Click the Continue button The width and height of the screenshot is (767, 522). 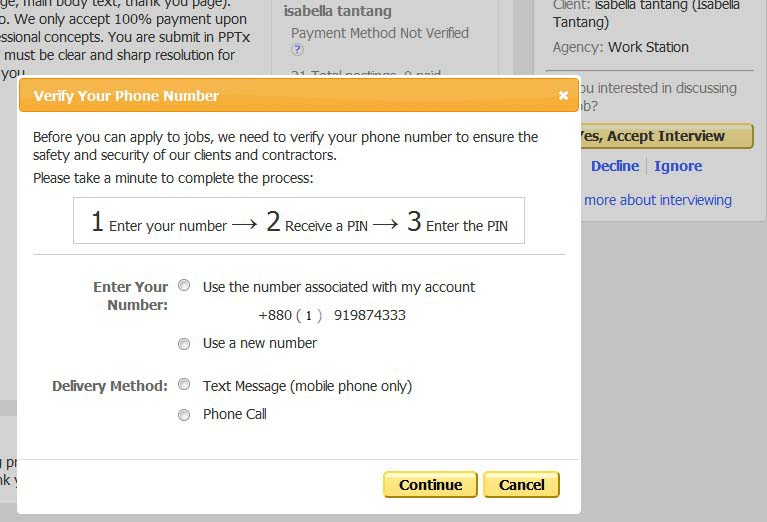pos(430,484)
